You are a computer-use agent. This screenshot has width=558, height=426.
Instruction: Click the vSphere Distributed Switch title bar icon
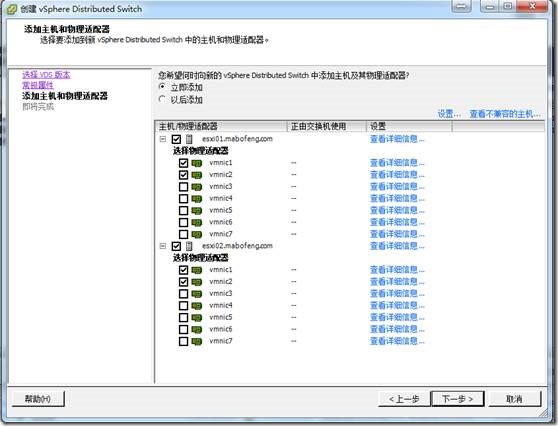click(12, 9)
